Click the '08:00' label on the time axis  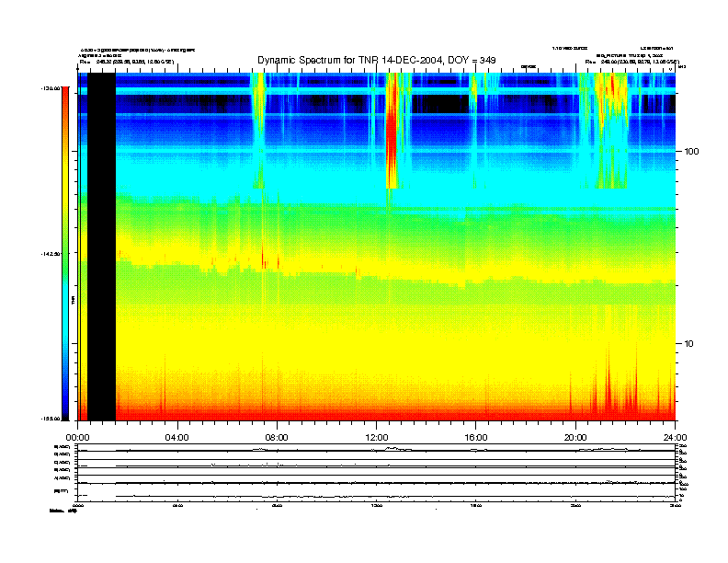pyautogui.click(x=277, y=438)
